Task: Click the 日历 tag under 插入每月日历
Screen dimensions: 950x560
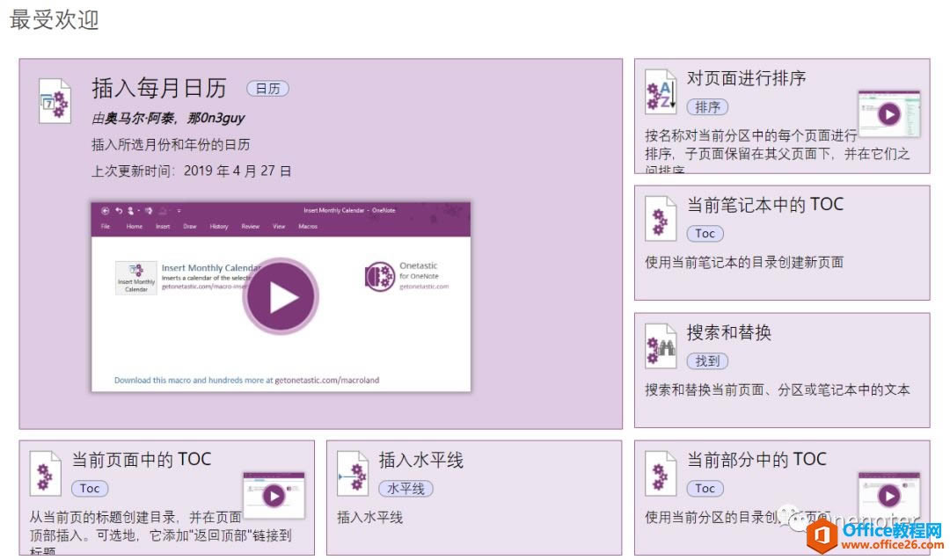Action: pos(267,88)
